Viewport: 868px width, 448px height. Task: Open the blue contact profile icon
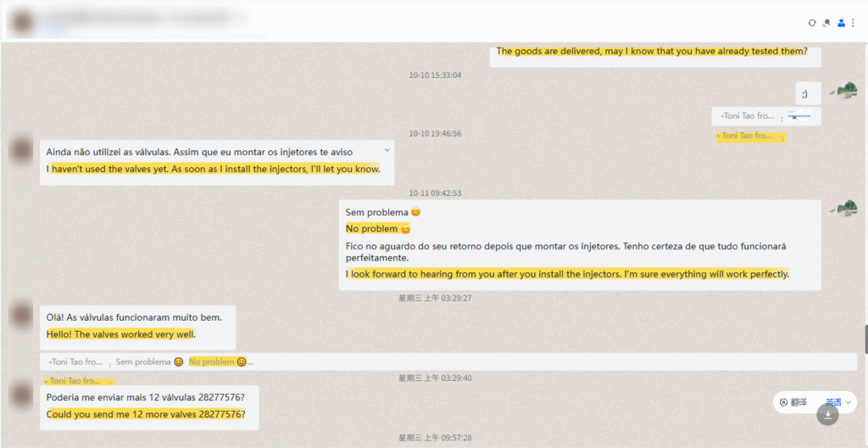[x=841, y=23]
